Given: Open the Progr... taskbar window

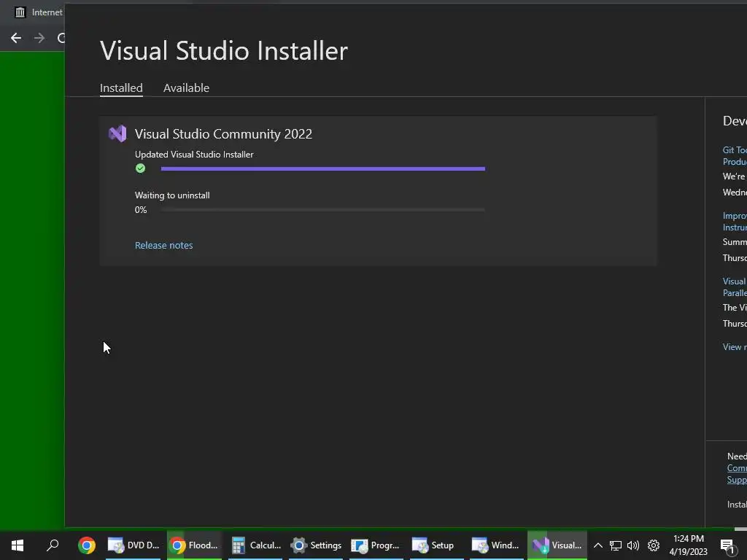Looking at the screenshot, I should 376,545.
